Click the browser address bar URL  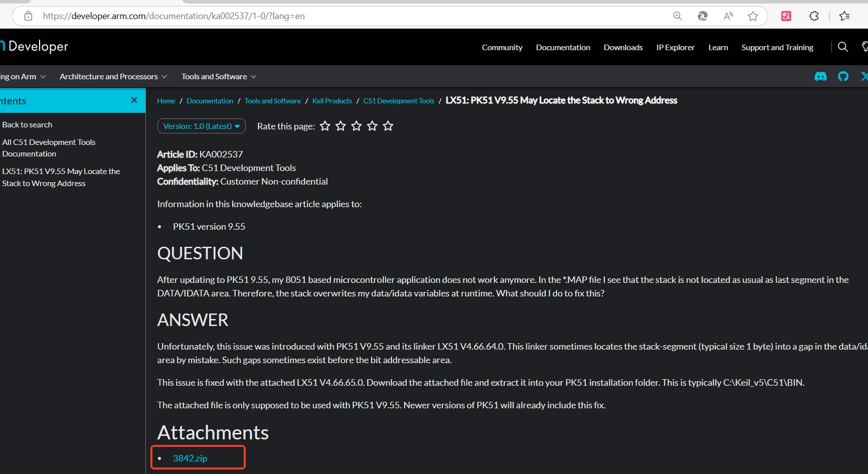tap(173, 16)
